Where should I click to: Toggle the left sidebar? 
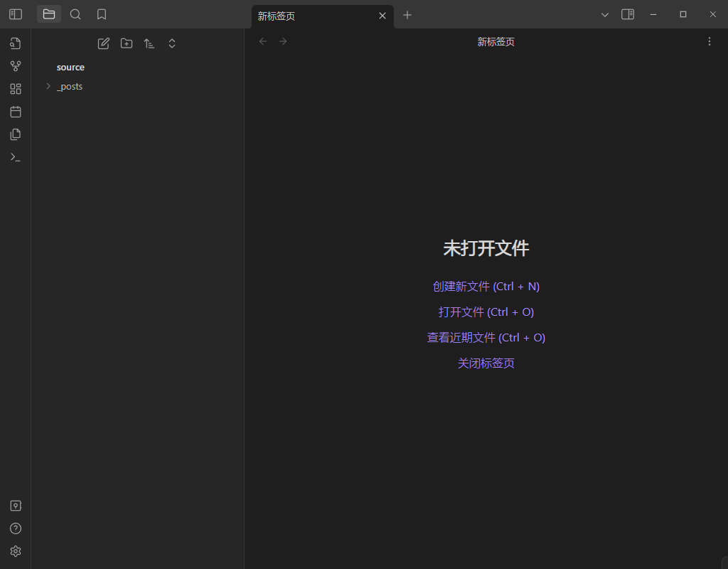tap(16, 14)
